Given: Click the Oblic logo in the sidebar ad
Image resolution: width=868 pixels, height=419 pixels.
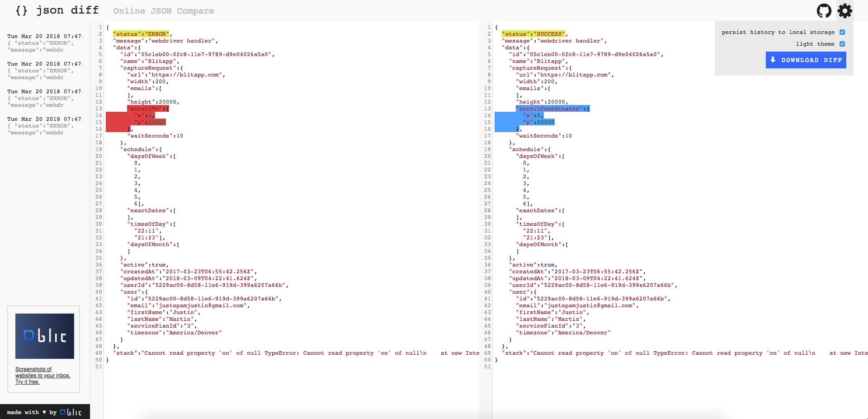Looking at the screenshot, I should (44, 336).
